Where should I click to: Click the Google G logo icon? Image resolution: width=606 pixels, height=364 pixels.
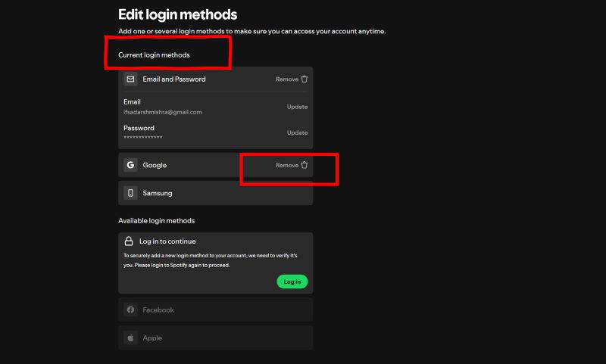click(130, 165)
